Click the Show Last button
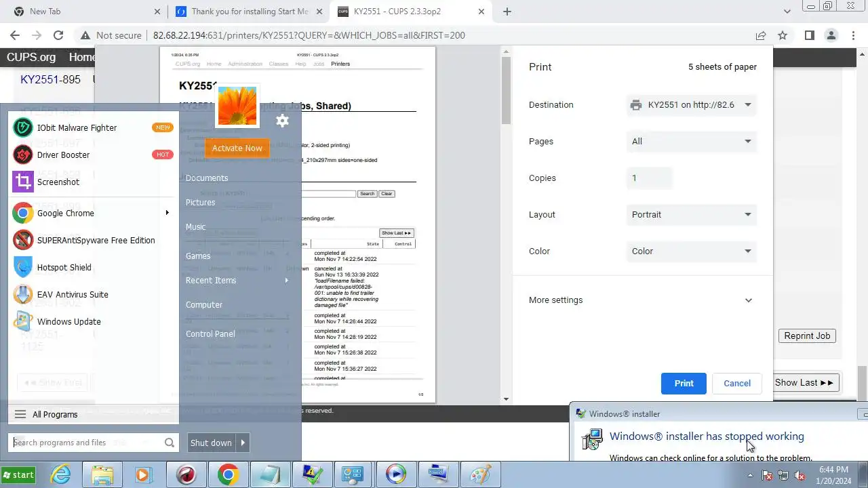 coord(805,383)
